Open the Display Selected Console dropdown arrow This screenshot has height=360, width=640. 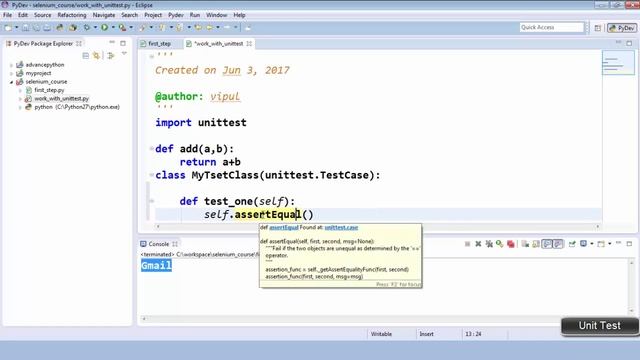click(592, 244)
